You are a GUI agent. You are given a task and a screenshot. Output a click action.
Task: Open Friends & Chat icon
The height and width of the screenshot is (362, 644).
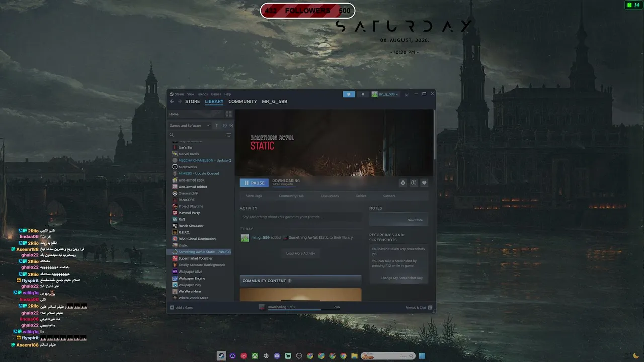point(430,307)
